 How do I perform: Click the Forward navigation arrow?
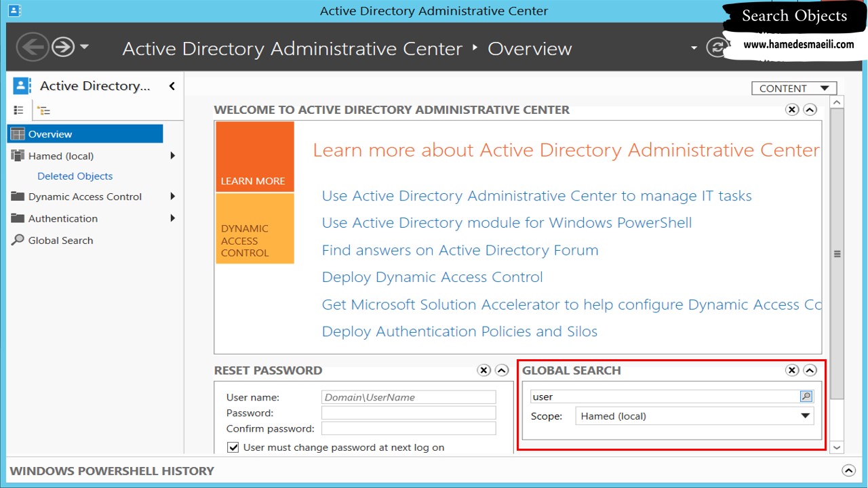[63, 47]
